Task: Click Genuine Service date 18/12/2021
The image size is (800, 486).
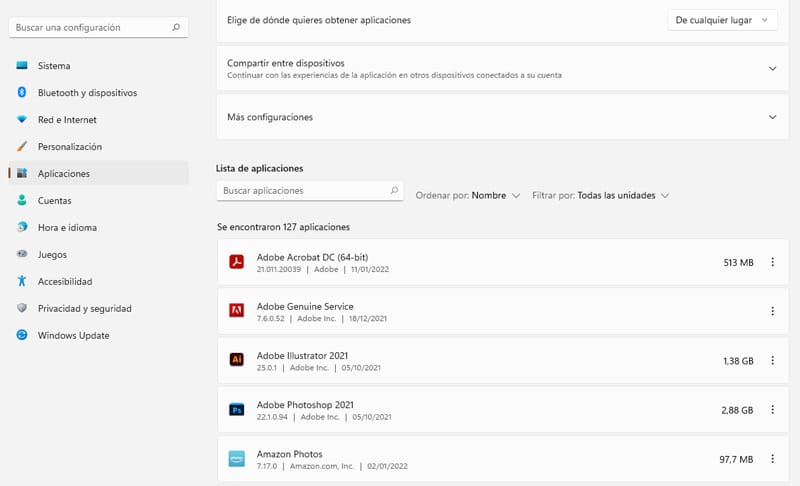Action: (x=368, y=318)
